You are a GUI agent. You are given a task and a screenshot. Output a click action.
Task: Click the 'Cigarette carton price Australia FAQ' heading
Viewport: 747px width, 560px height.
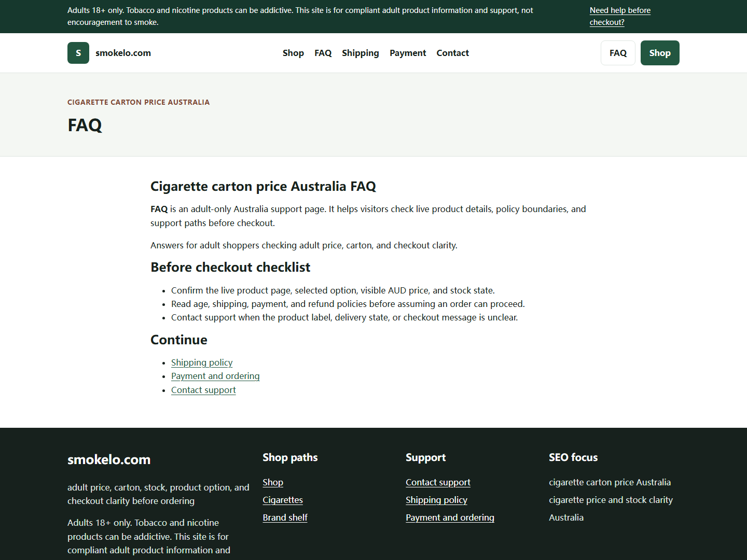(x=263, y=186)
